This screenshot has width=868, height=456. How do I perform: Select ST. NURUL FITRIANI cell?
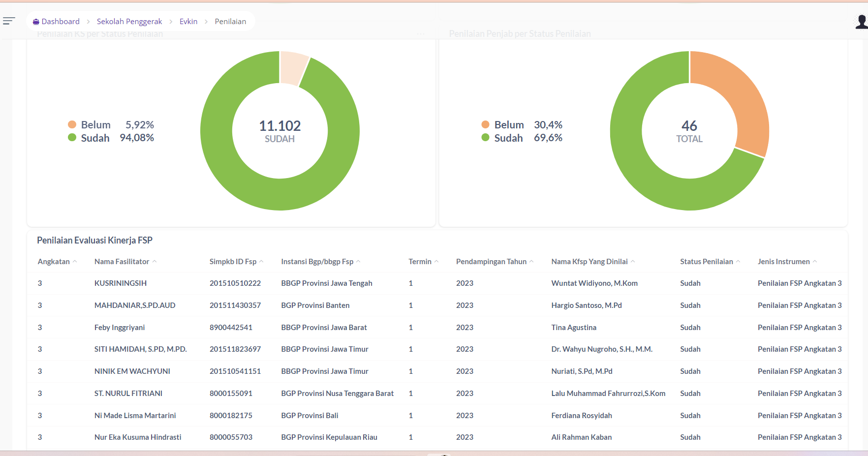pos(128,394)
